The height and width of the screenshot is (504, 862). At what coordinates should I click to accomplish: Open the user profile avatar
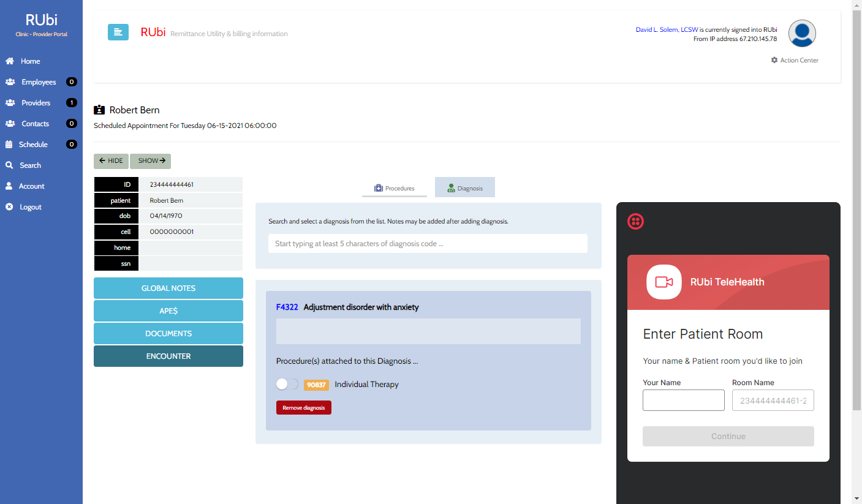coord(801,34)
